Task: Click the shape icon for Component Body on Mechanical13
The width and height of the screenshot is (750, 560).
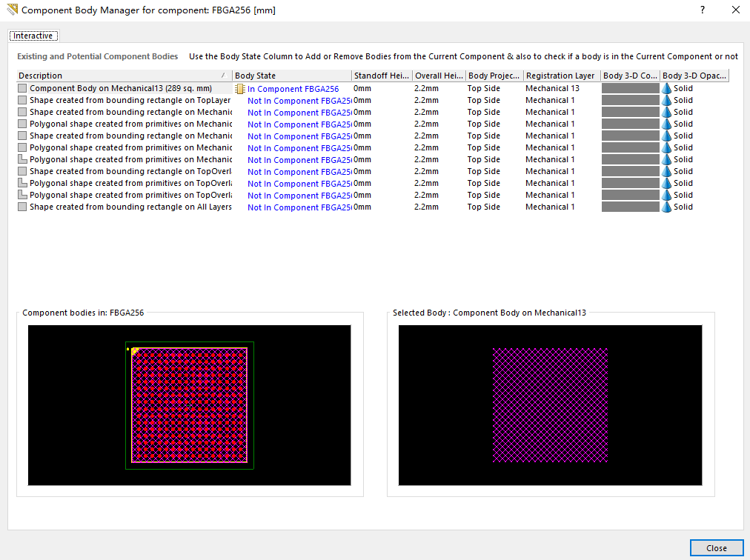Action: pyautogui.click(x=22, y=88)
